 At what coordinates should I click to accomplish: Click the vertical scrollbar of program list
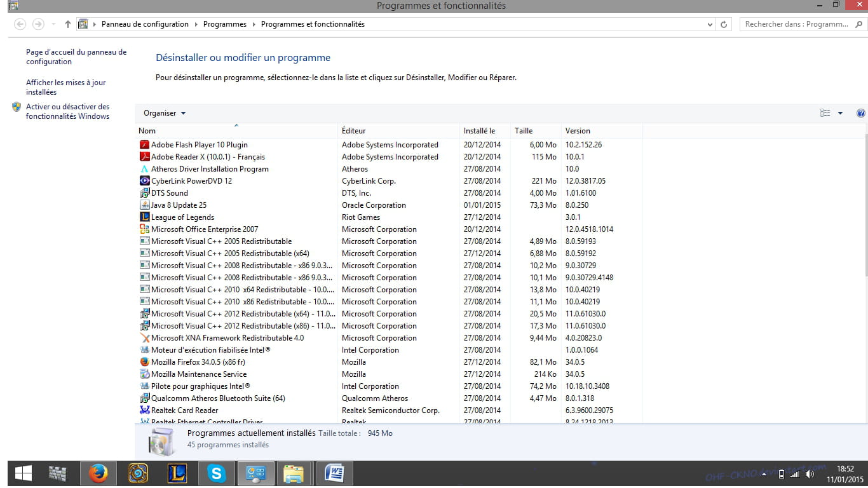[865, 205]
